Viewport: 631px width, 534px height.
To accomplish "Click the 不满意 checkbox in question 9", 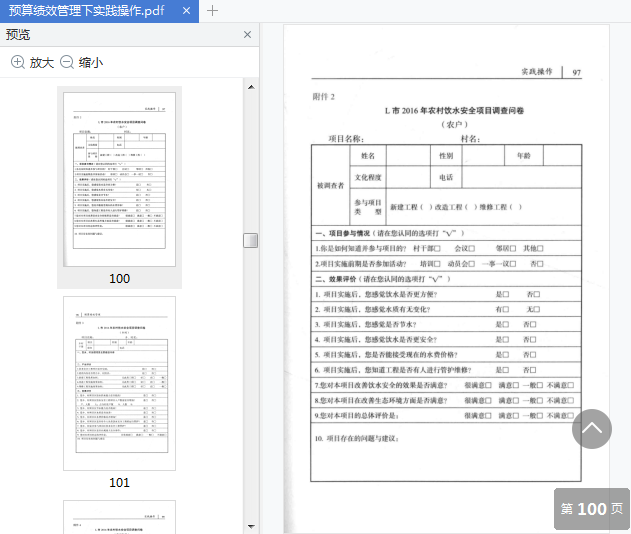I will (570, 416).
